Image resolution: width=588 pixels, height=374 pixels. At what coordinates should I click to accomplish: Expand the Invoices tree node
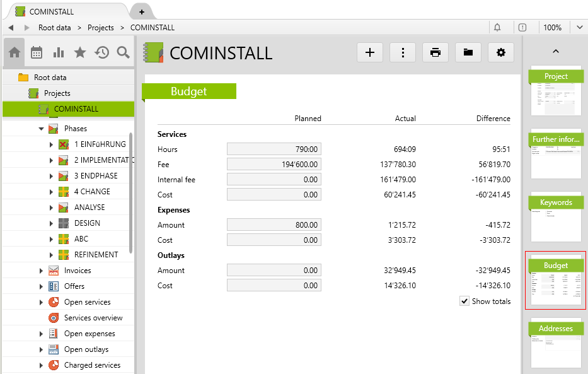(41, 271)
